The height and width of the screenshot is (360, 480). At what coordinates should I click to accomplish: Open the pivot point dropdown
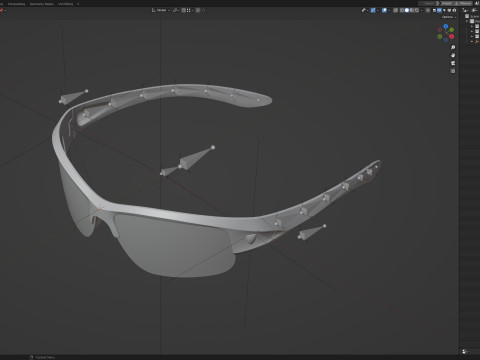[x=176, y=10]
